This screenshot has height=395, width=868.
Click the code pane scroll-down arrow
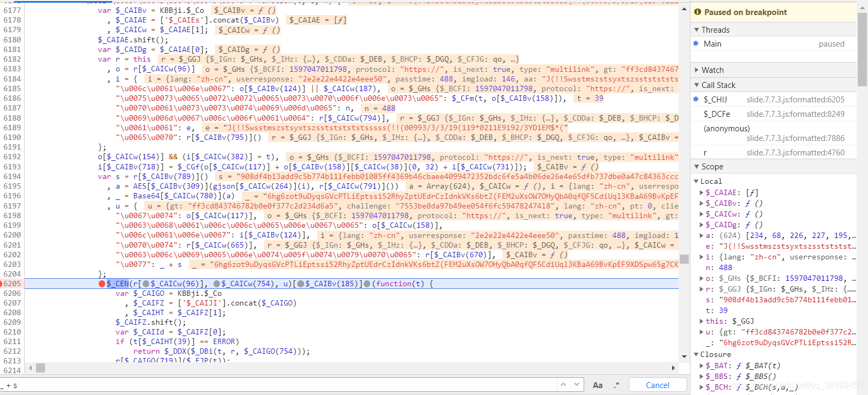pyautogui.click(x=684, y=356)
